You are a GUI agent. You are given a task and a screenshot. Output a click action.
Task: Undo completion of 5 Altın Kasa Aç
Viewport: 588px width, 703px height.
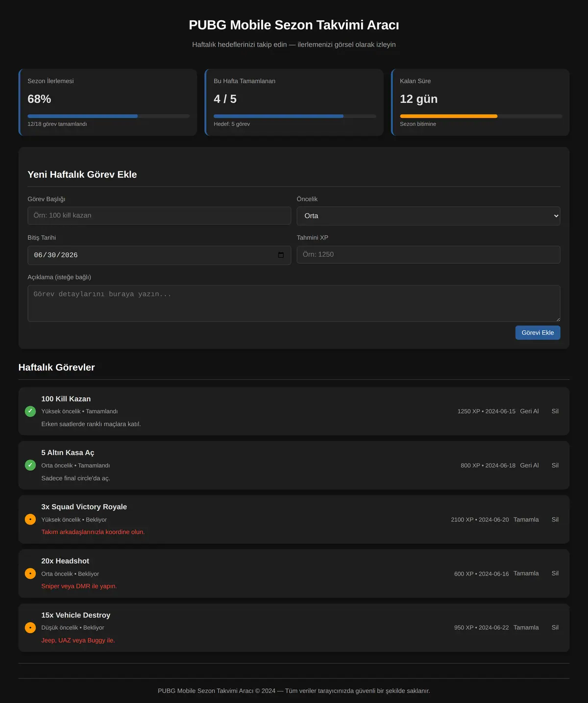[529, 465]
